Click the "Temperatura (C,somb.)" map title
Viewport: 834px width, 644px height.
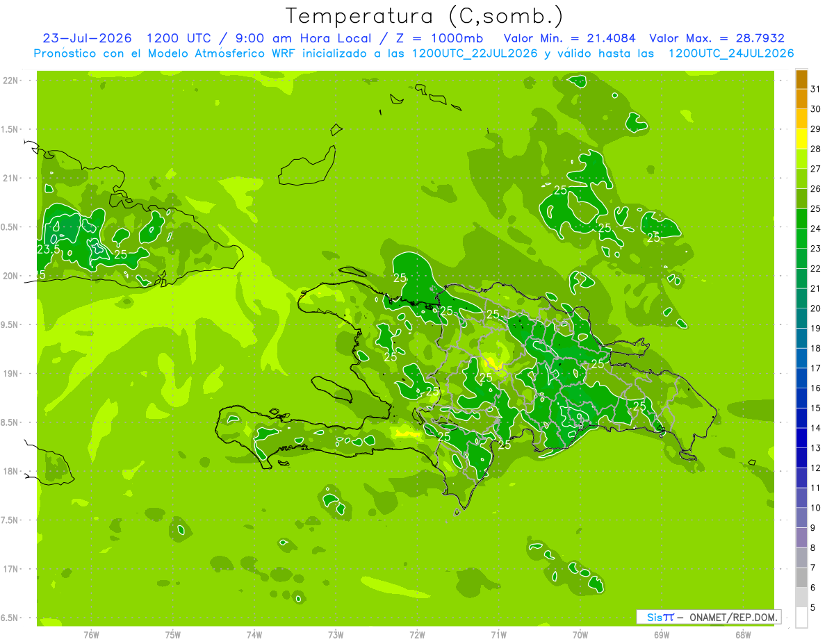pyautogui.click(x=425, y=16)
